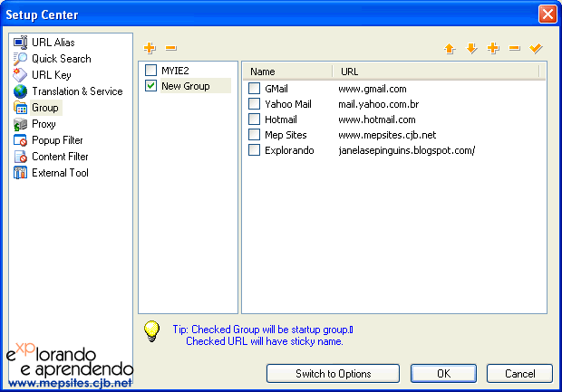Click the External Tool icon
Screen dimensions: 562x392
20,173
